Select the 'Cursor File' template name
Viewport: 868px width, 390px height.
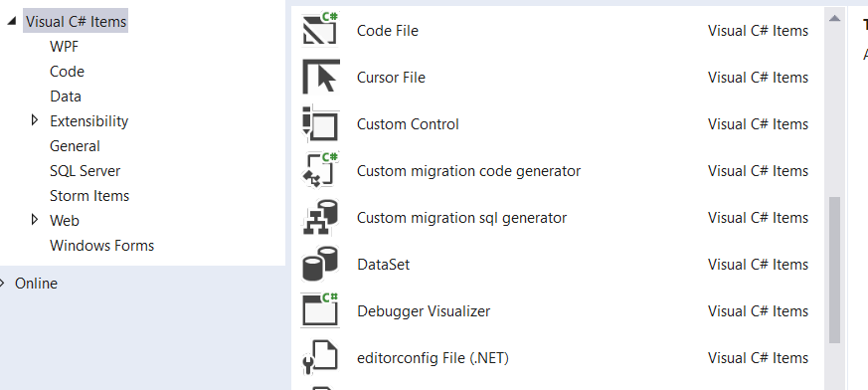tap(391, 78)
